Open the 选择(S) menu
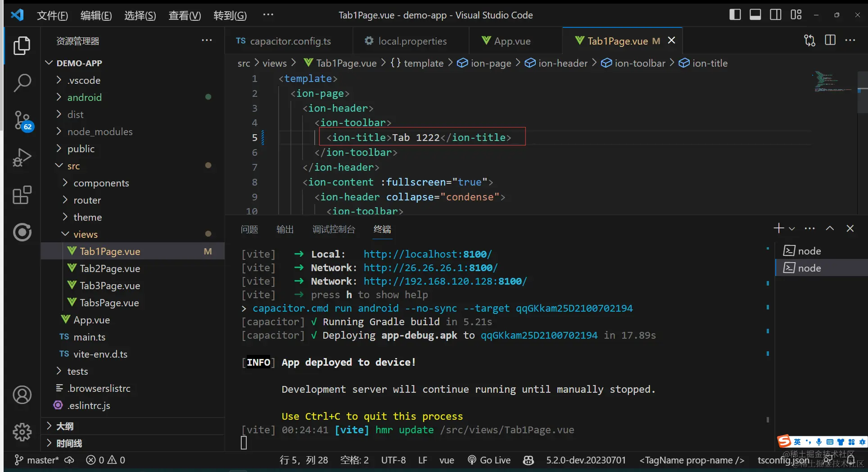The height and width of the screenshot is (472, 868). click(x=140, y=15)
